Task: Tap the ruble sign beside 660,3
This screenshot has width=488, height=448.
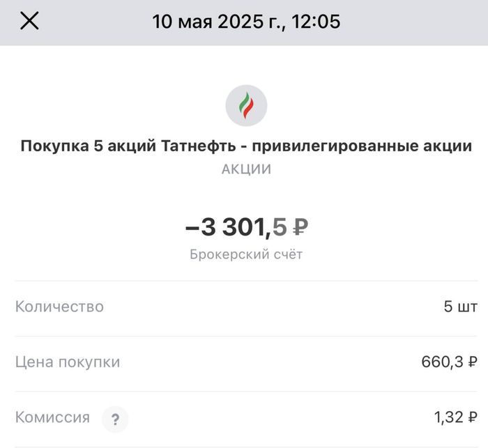Action: [473, 362]
